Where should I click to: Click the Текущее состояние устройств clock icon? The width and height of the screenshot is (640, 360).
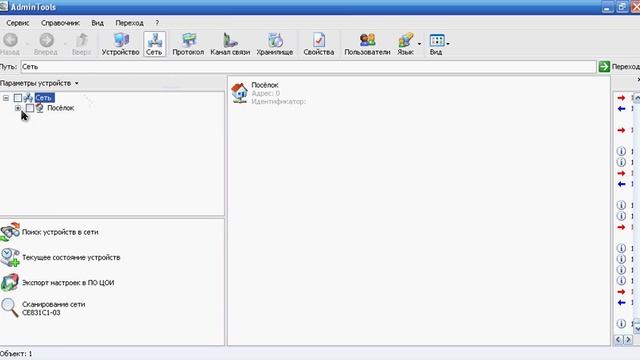coord(10,257)
